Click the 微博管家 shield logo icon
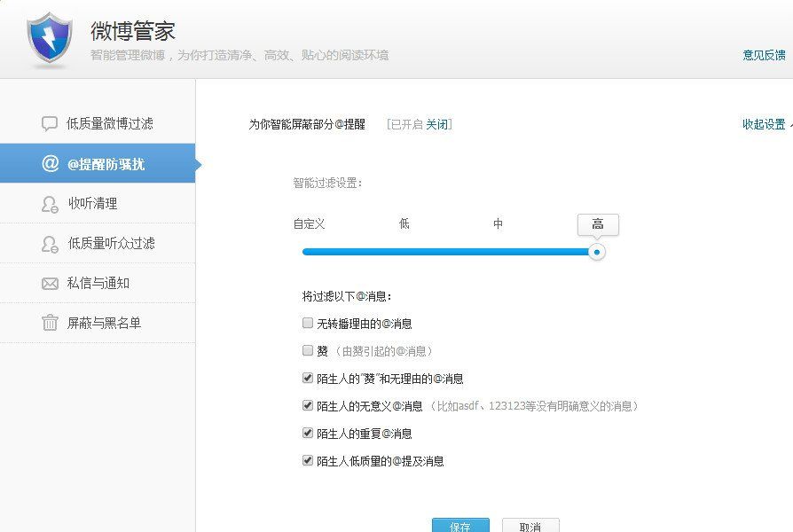The height and width of the screenshot is (532, 793). tap(50, 39)
